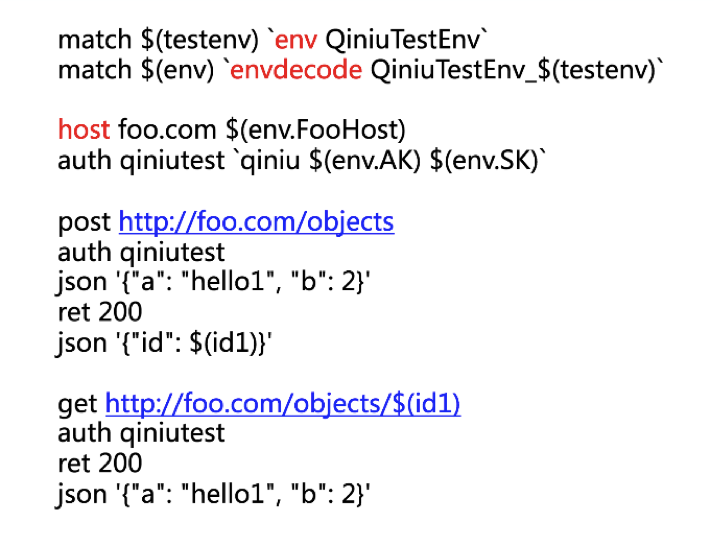715x538 pixels.
Task: Click the text 'QiniuTestEnv_$(testenv)'
Action: (x=513, y=71)
